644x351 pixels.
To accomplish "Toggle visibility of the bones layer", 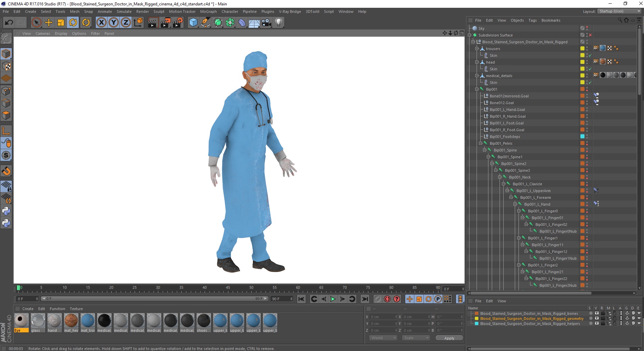I will click(x=597, y=313).
